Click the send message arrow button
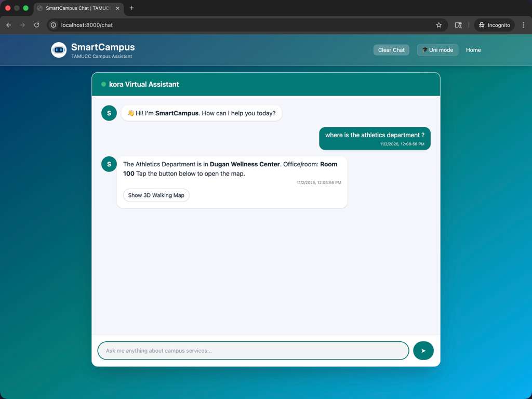 click(423, 351)
